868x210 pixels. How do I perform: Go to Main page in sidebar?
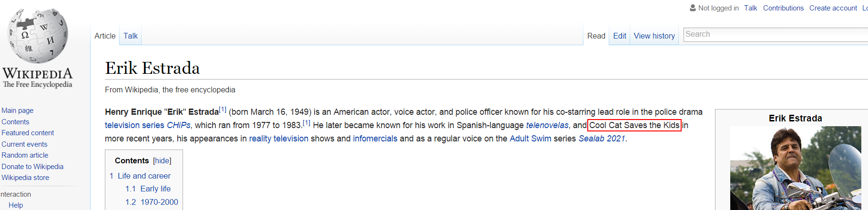coord(17,110)
